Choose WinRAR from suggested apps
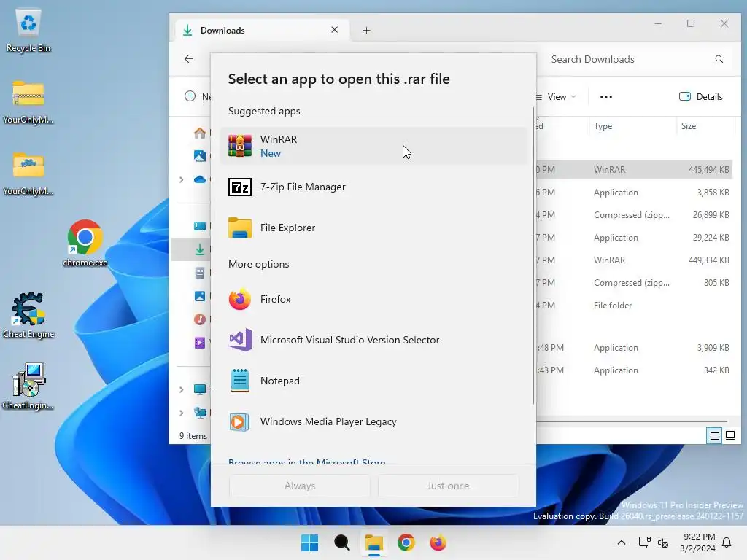Image resolution: width=747 pixels, height=560 pixels. (x=373, y=146)
